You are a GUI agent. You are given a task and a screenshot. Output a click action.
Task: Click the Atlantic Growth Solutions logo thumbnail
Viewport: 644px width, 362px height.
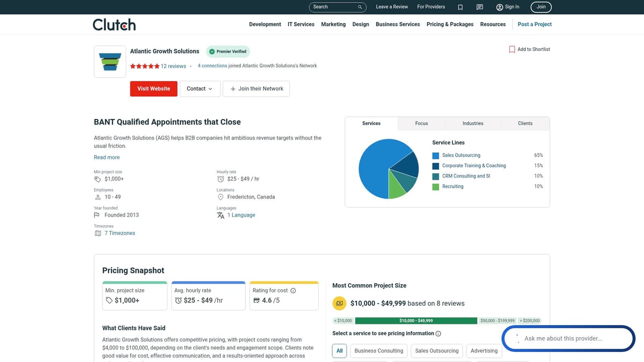110,62
